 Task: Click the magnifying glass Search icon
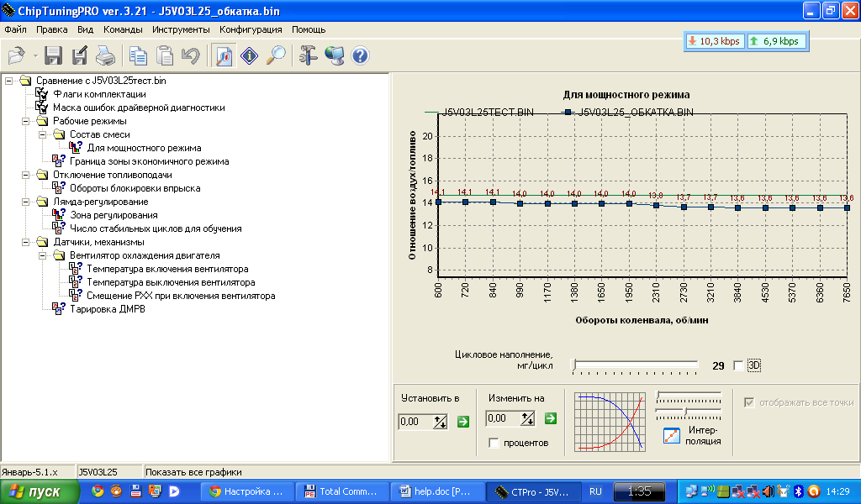tap(276, 56)
